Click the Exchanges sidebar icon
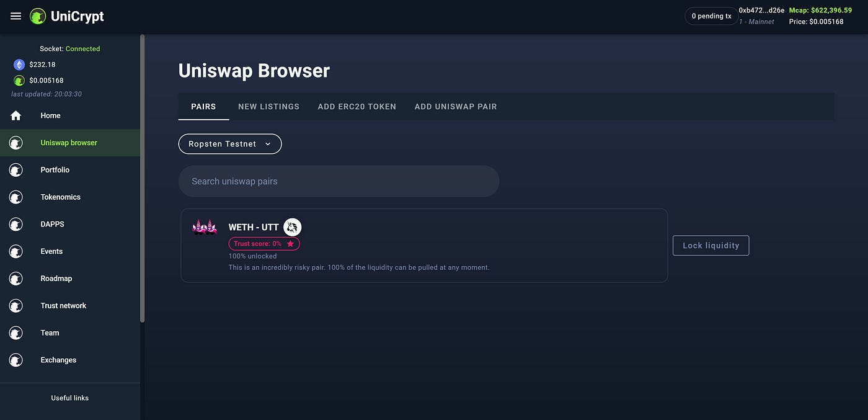868x420 pixels. 16,360
